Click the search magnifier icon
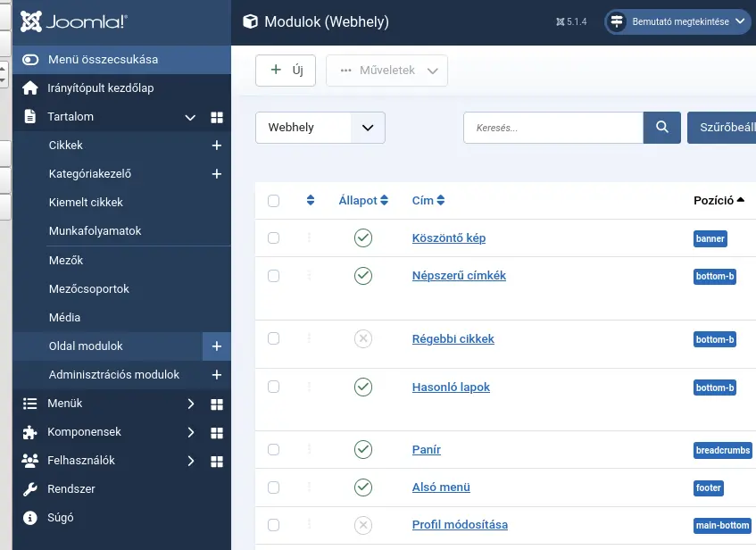The width and height of the screenshot is (756, 550). point(662,128)
